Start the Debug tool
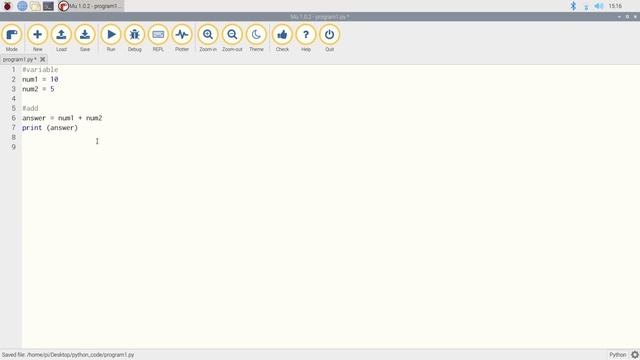This screenshot has height=360, width=640. point(135,38)
